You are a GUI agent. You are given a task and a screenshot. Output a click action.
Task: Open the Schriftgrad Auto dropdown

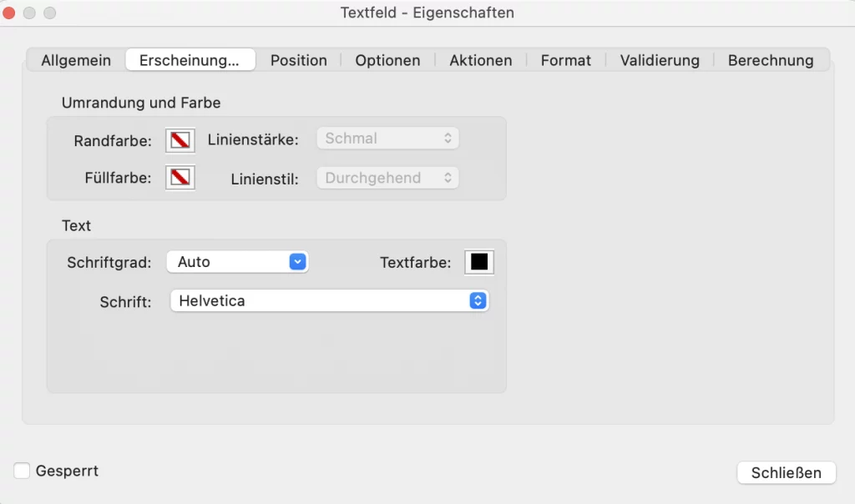tap(237, 262)
